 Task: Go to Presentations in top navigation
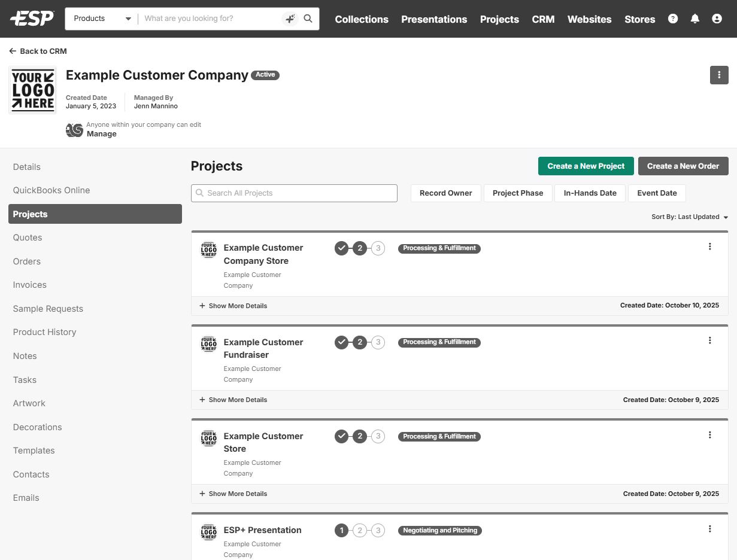(x=433, y=19)
